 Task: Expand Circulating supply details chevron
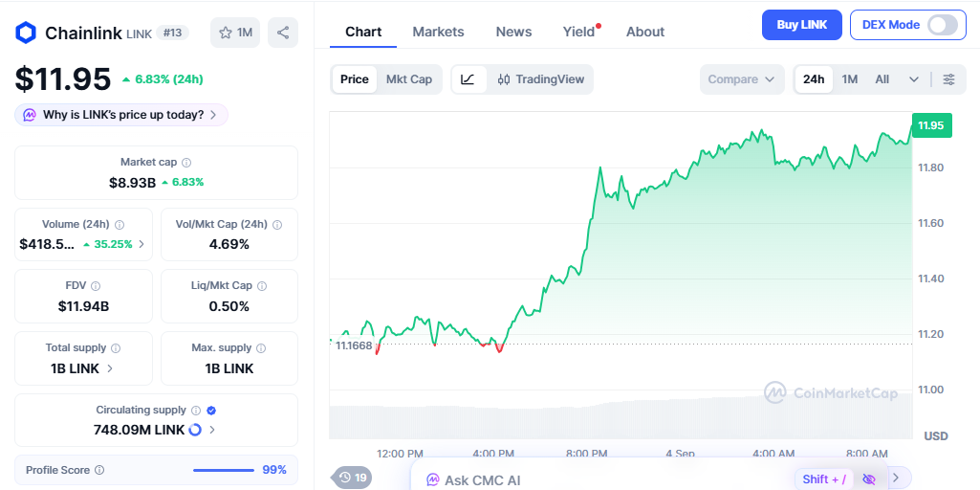tap(212, 430)
